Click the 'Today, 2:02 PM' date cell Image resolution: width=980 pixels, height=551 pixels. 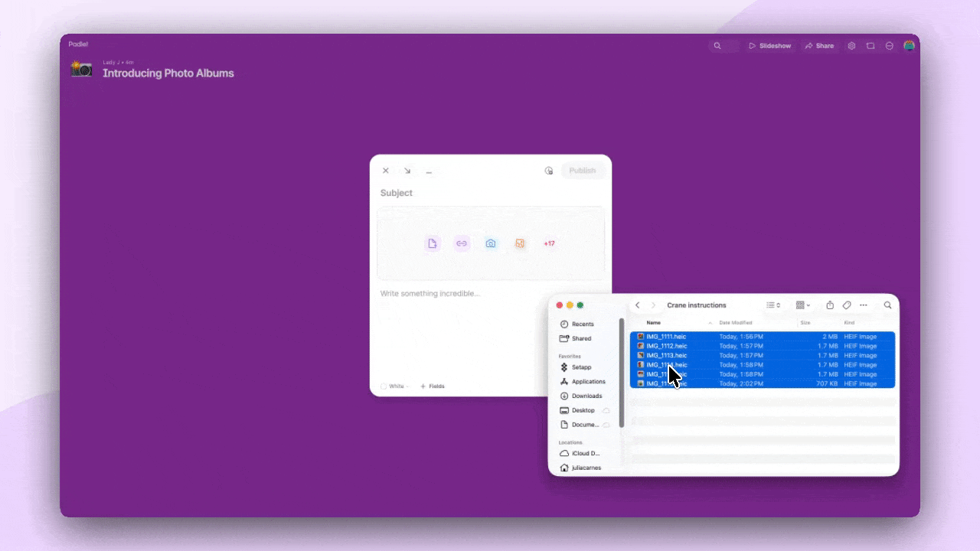pos(741,383)
